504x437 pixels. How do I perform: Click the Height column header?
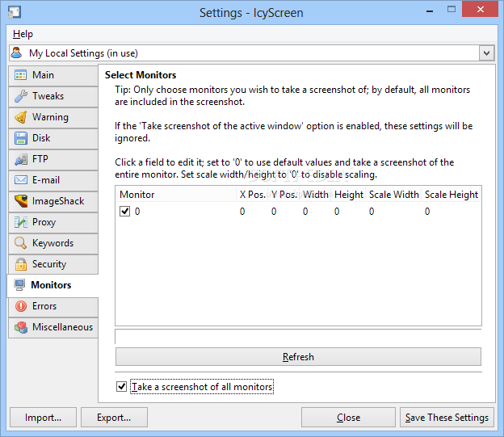coord(348,194)
